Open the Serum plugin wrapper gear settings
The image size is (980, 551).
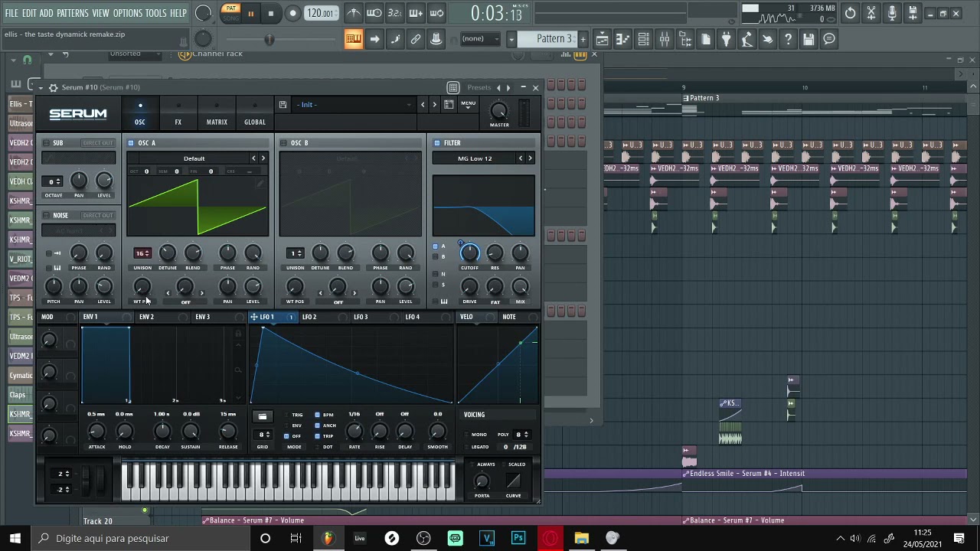[x=52, y=87]
